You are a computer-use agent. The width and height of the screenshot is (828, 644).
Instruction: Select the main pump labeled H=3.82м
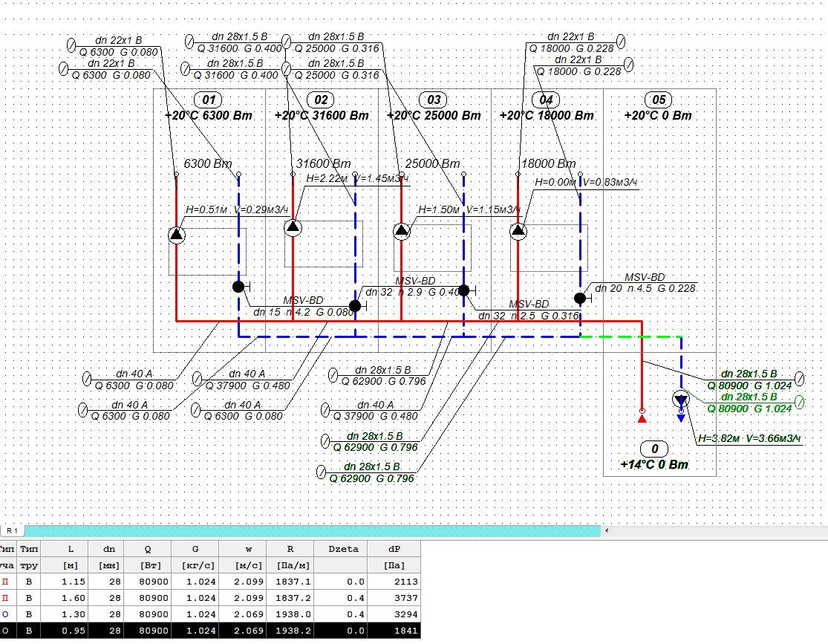pos(681,400)
